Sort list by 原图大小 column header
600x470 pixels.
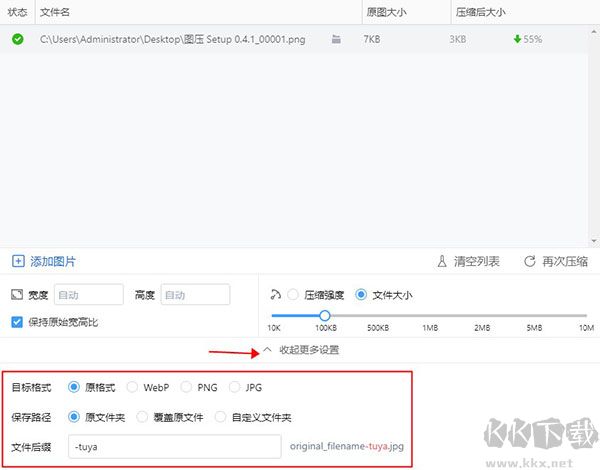coord(387,12)
